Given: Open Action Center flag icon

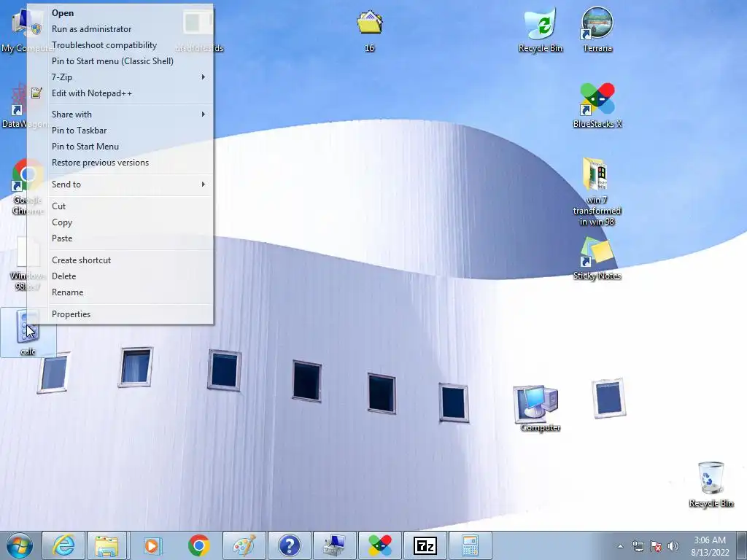Looking at the screenshot, I should coord(656,546).
